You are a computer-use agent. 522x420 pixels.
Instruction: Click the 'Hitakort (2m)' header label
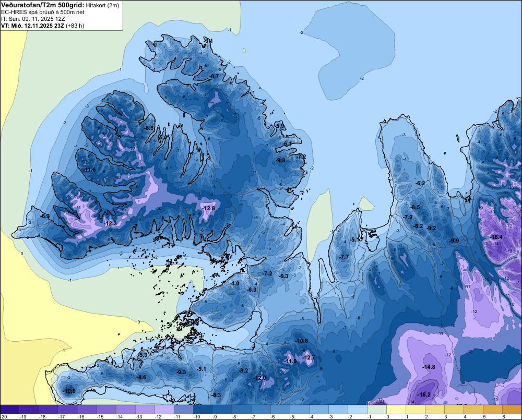click(x=102, y=5)
